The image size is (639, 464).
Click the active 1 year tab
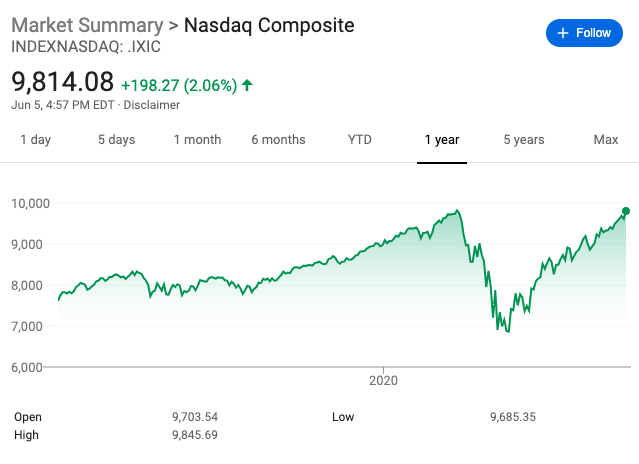(x=441, y=140)
